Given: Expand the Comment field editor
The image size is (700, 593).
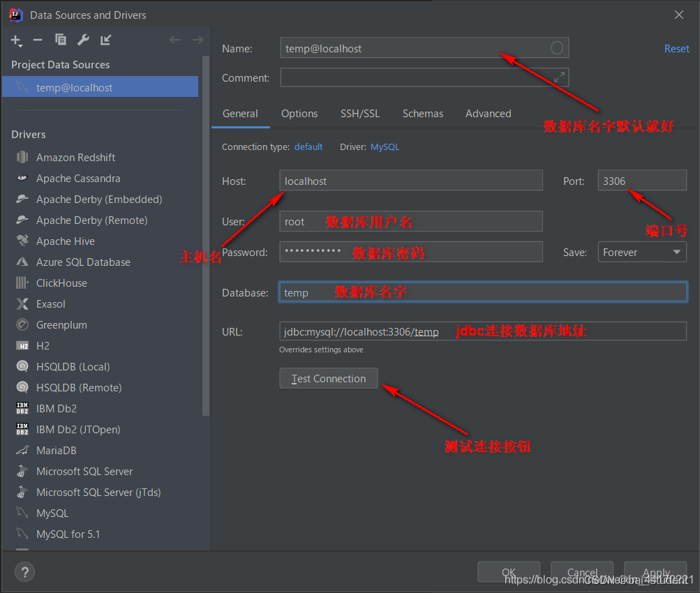Looking at the screenshot, I should coord(559,77).
